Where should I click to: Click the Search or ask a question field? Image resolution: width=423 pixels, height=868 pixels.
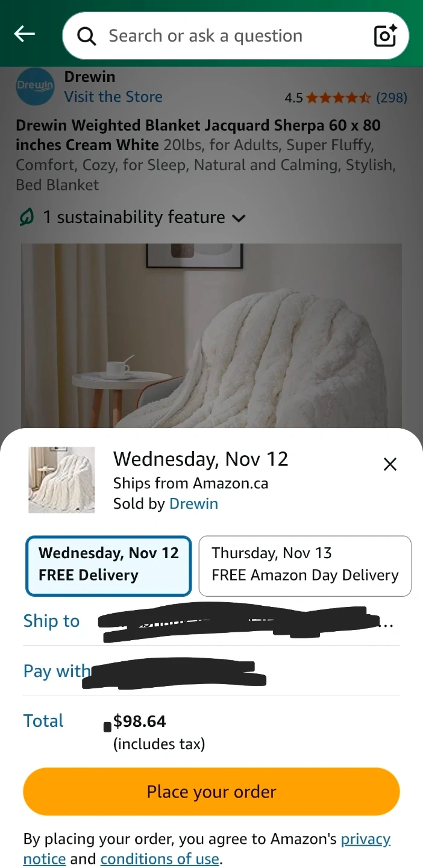(x=236, y=36)
